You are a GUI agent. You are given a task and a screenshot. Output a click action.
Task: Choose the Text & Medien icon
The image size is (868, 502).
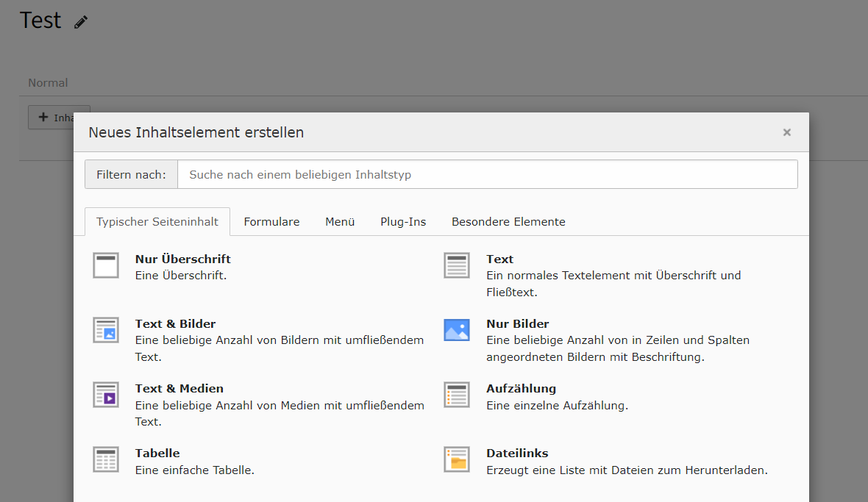[106, 395]
